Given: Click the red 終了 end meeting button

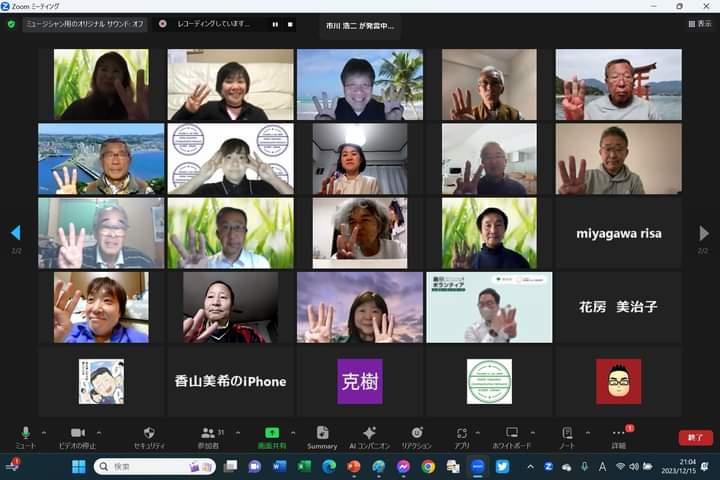Looking at the screenshot, I should coord(695,437).
